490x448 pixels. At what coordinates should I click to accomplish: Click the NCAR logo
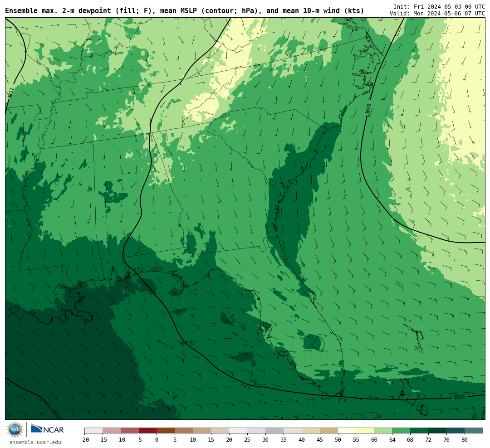[x=47, y=429]
